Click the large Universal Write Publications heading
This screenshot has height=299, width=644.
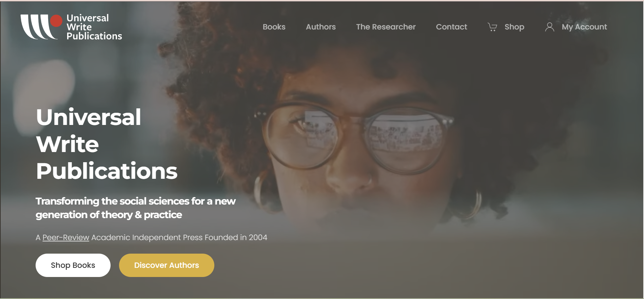tap(106, 144)
